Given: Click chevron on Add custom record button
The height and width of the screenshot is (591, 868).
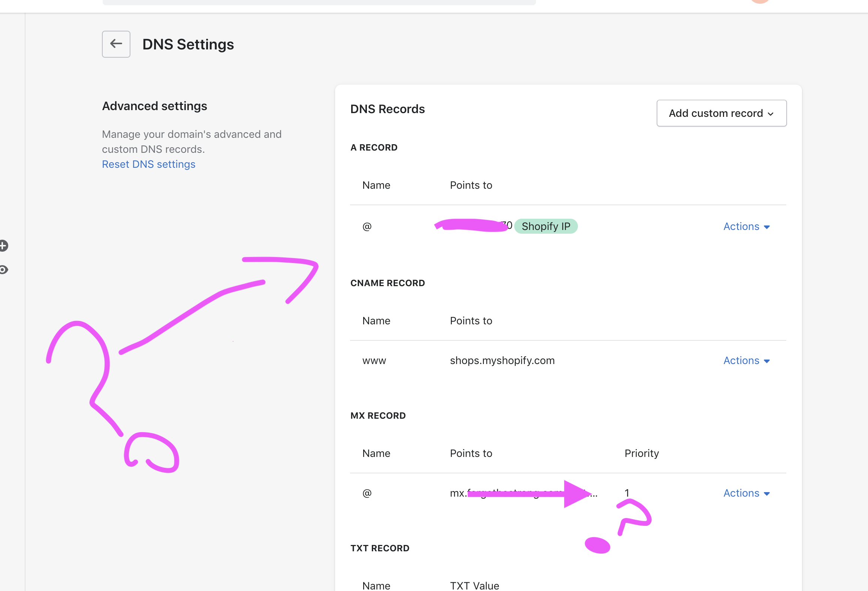Looking at the screenshot, I should [x=771, y=114].
